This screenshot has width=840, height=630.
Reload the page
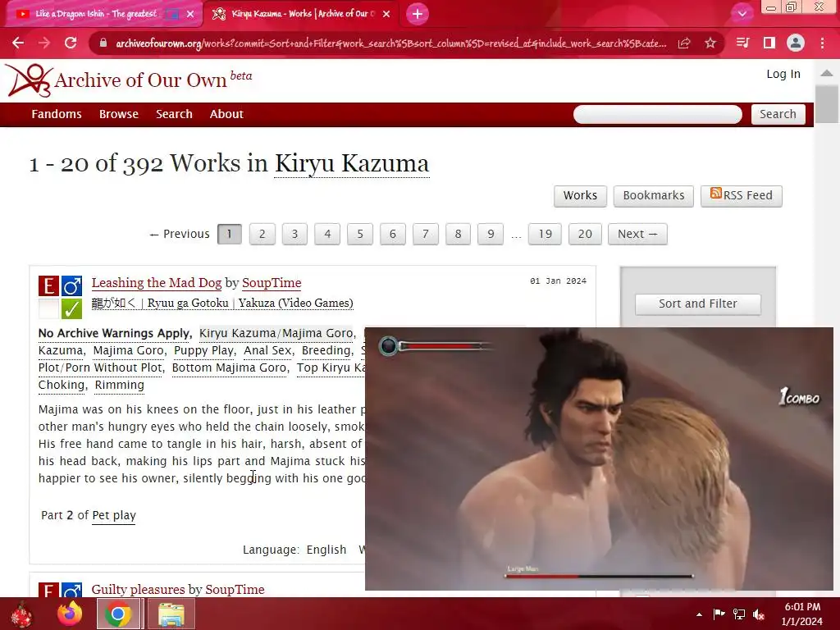[71, 43]
